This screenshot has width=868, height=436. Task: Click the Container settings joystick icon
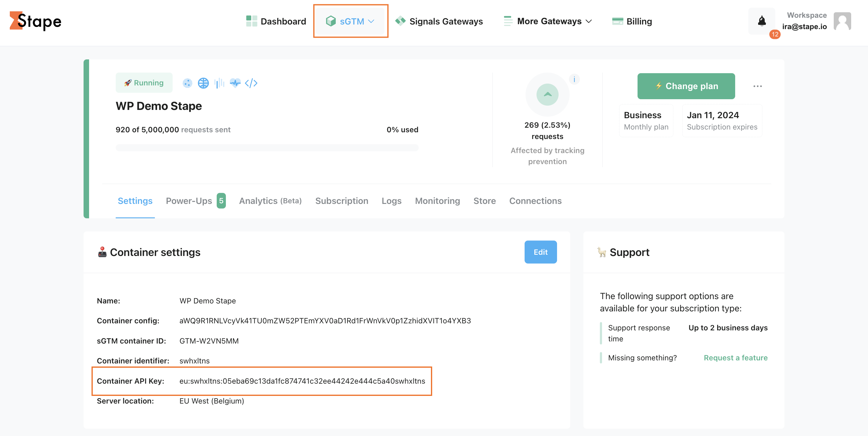click(x=102, y=252)
